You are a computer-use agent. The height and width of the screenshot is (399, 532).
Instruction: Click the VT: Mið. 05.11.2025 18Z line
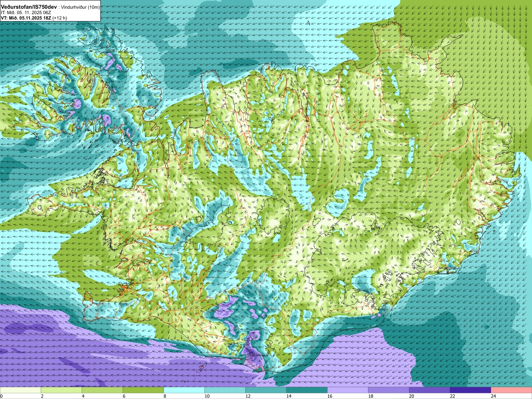(26, 18)
